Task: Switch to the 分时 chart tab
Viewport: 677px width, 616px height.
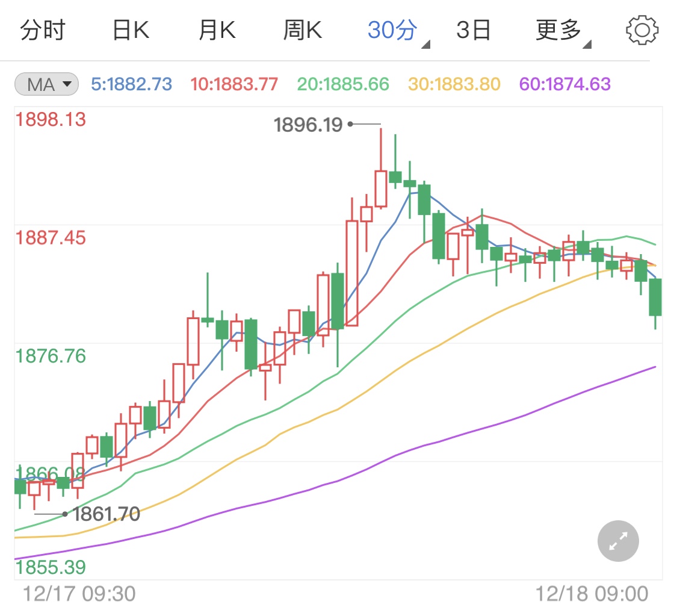Action: [x=43, y=30]
